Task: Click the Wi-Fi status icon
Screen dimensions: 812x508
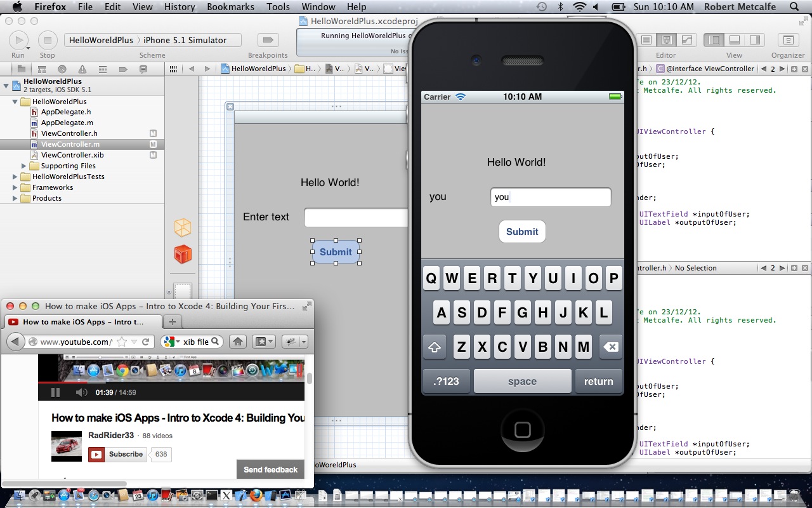Action: click(579, 7)
